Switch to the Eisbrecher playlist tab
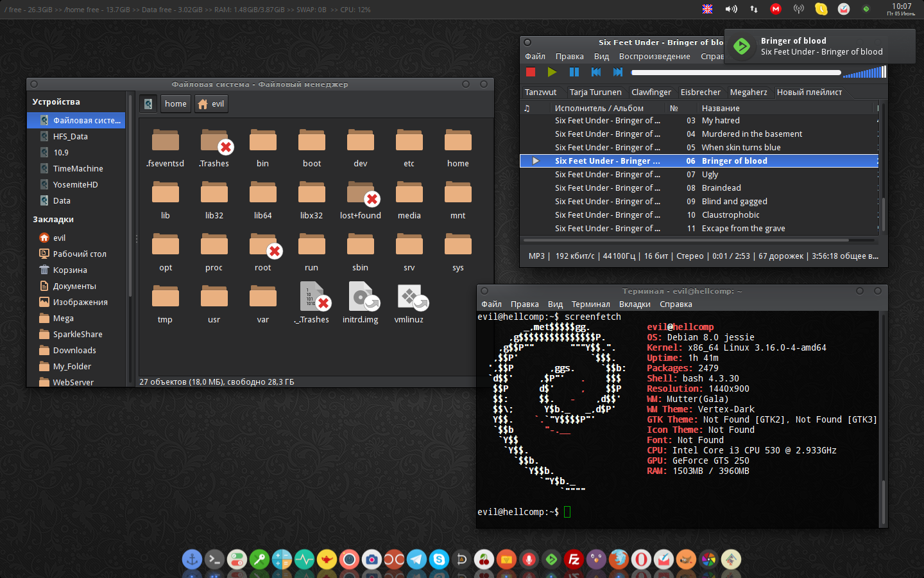Viewport: 924px width, 578px height. [x=701, y=92]
